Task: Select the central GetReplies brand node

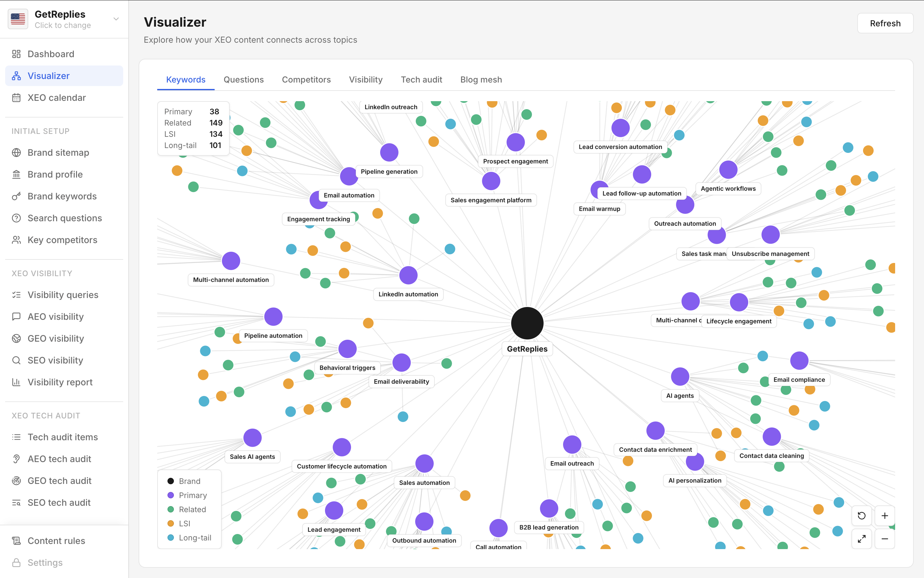Action: pyautogui.click(x=527, y=323)
